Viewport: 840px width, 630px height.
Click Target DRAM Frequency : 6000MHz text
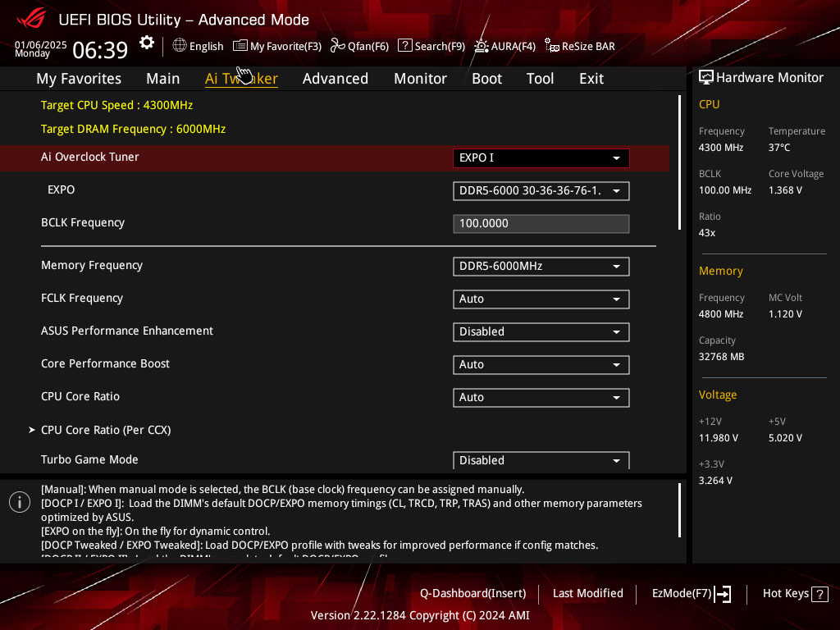(134, 129)
